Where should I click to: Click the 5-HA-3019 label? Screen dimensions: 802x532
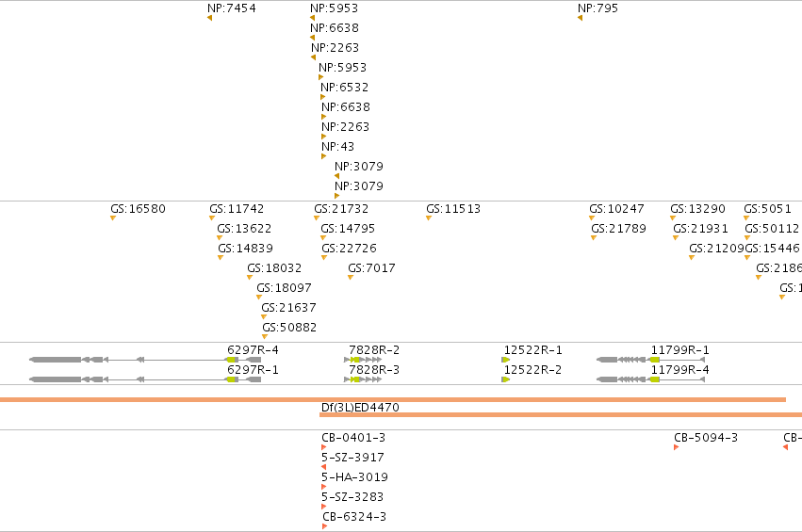354,476
